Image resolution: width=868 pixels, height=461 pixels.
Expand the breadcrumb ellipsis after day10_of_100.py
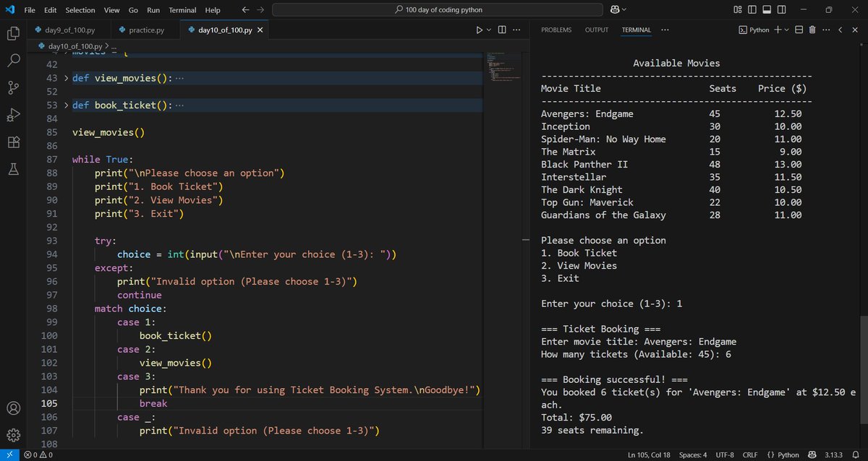point(114,46)
